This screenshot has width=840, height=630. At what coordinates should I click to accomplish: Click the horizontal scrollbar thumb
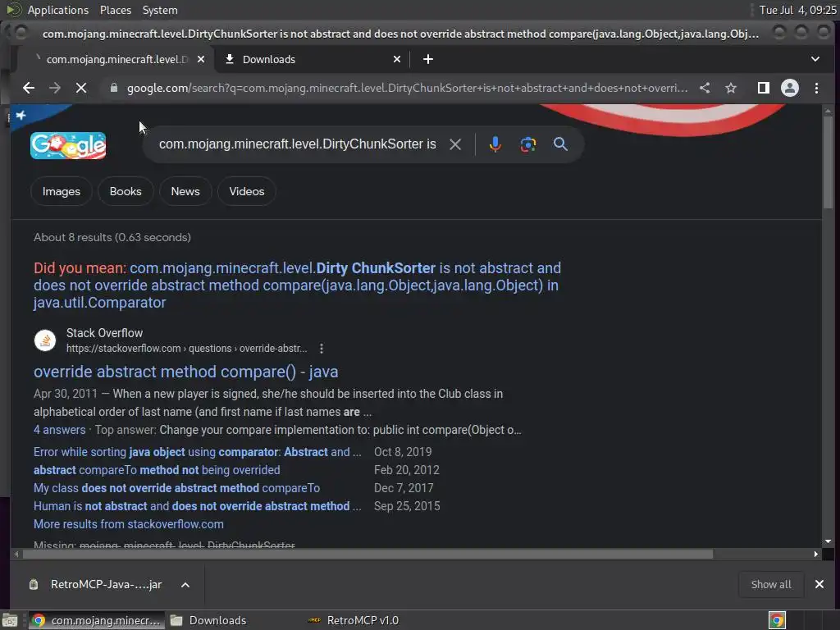[x=367, y=554]
